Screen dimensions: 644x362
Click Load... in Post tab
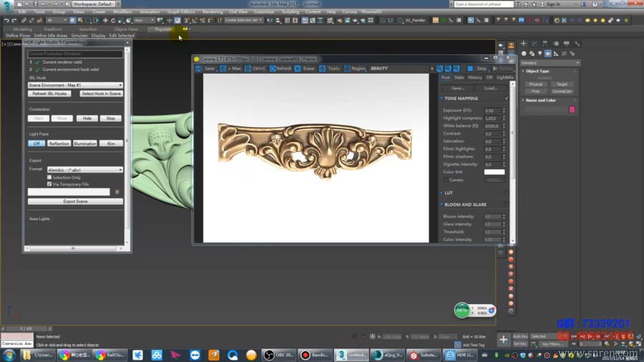pyautogui.click(x=491, y=88)
